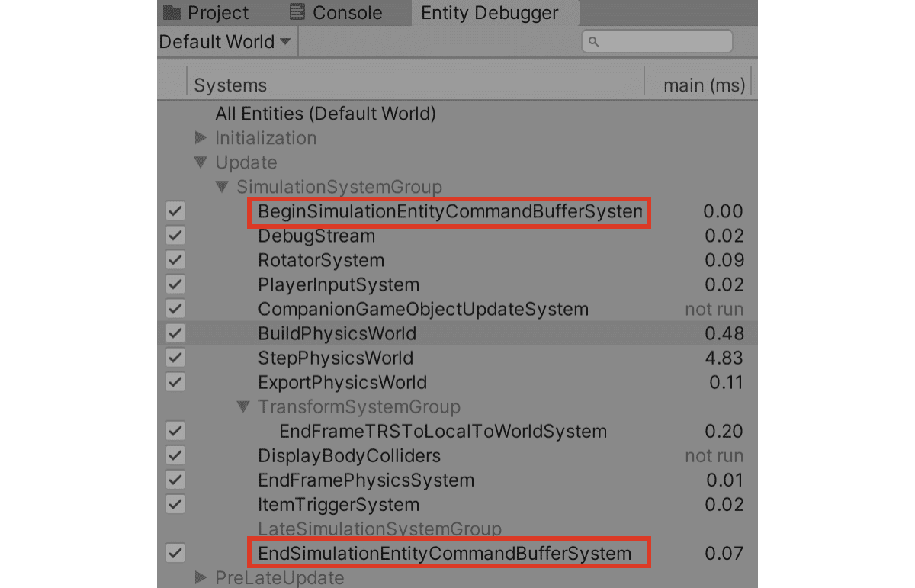The width and height of the screenshot is (915, 588).
Task: Uncheck the ExportPhysicsWorld checkbox
Action: pos(175,382)
